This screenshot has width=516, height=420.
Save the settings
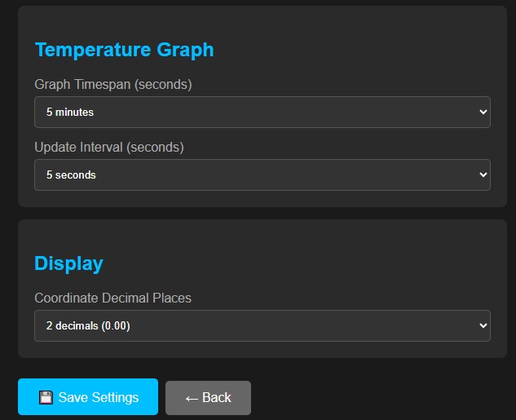click(88, 397)
